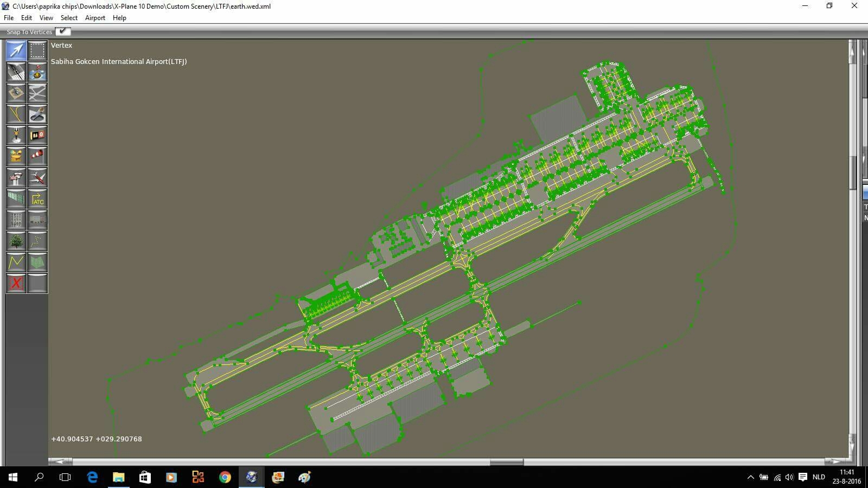
Task: Choose the Sealane tool with buoy
Action: [x=37, y=72]
